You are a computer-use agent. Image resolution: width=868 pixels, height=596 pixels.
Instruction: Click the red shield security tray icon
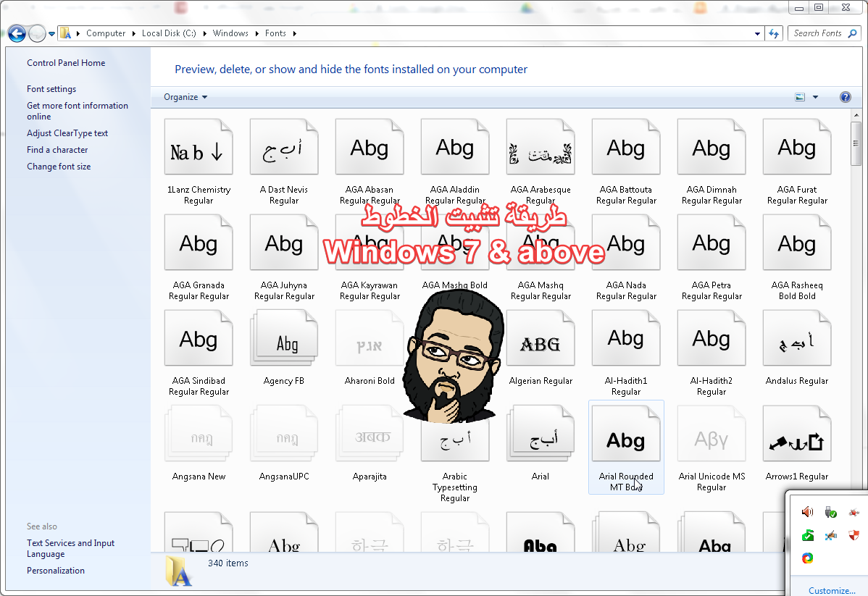point(854,535)
